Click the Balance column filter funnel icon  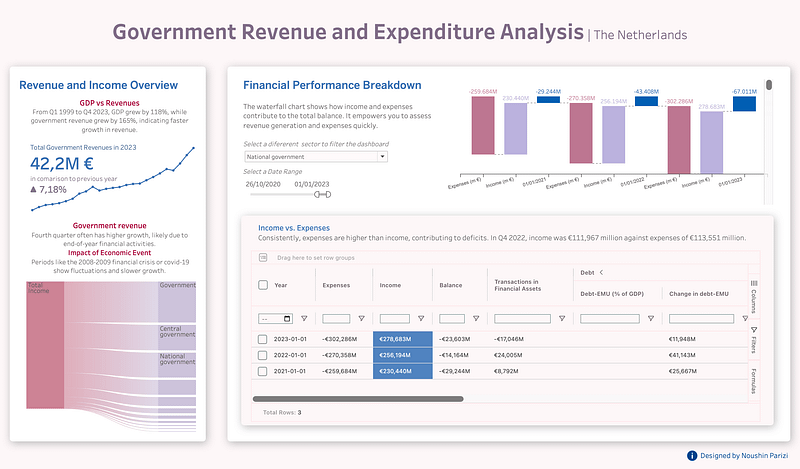(x=477, y=319)
